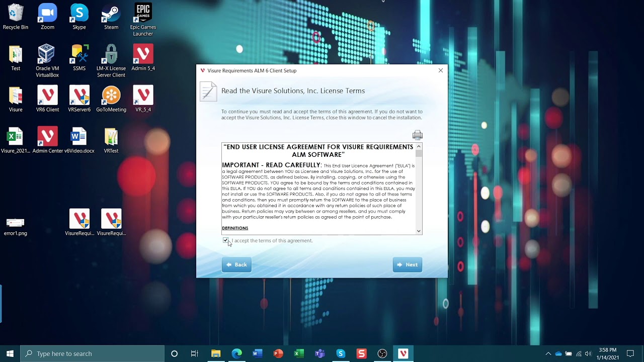644x362 pixels.
Task: Open Cortana from the taskbar
Action: click(x=174, y=353)
